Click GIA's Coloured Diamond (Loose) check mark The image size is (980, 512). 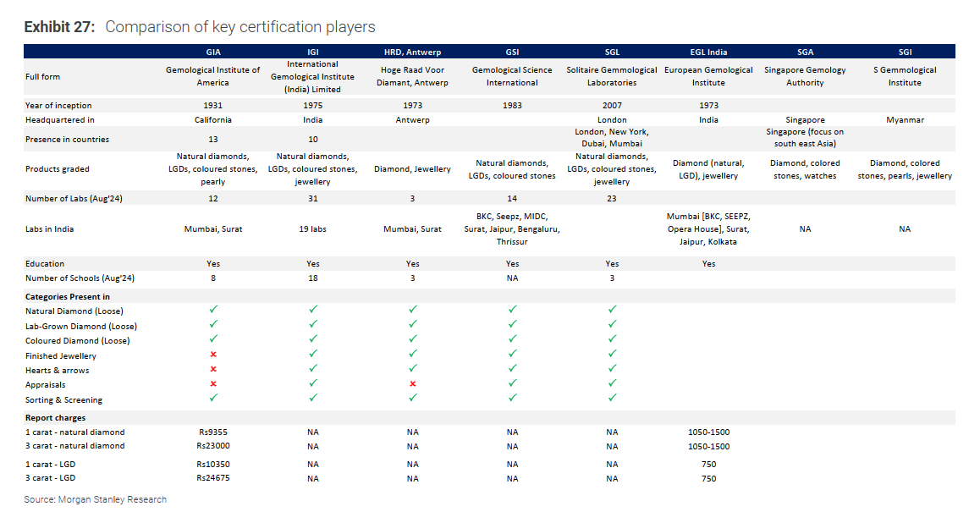click(213, 339)
